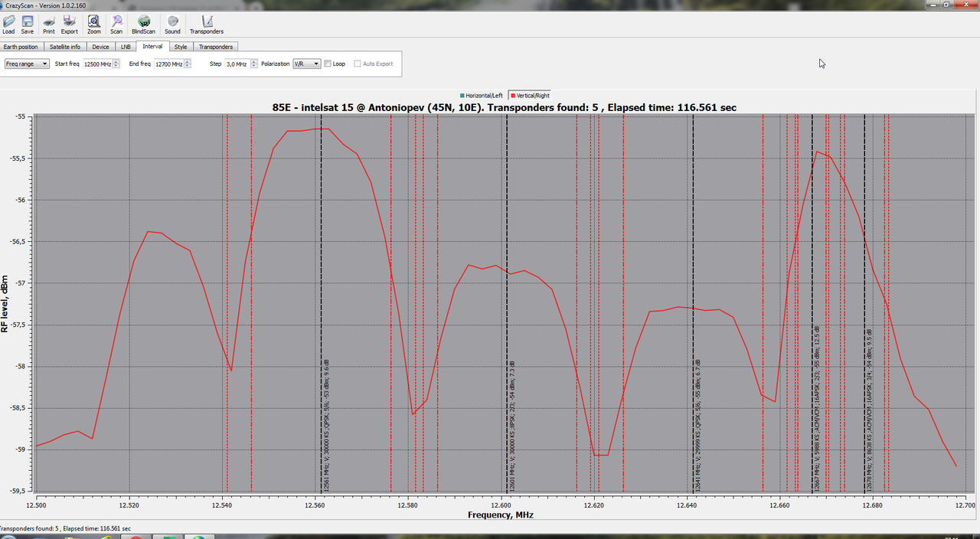
Task: Click the 12.600 frequency axis tick label
Action: (501, 505)
